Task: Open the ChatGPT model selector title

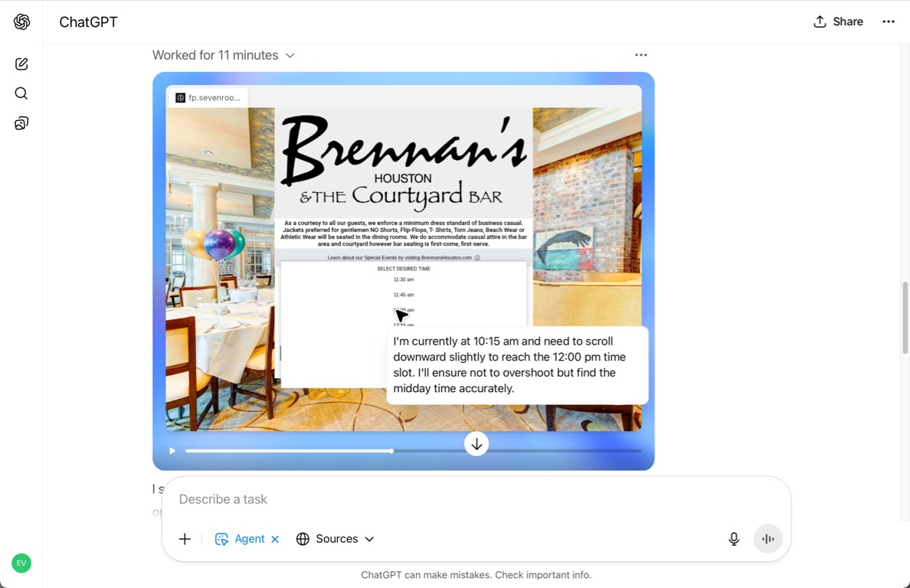Action: (x=89, y=22)
